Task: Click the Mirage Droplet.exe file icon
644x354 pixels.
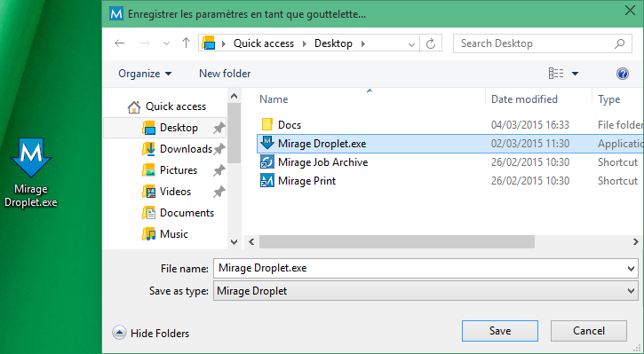Action: coord(267,143)
